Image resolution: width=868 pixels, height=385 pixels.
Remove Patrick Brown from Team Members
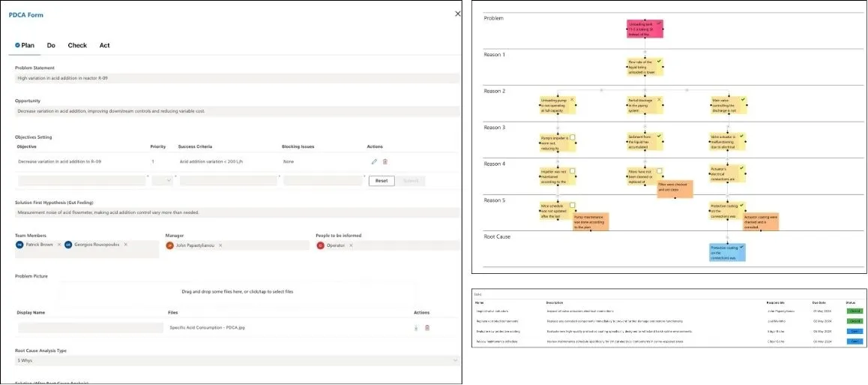59,245
